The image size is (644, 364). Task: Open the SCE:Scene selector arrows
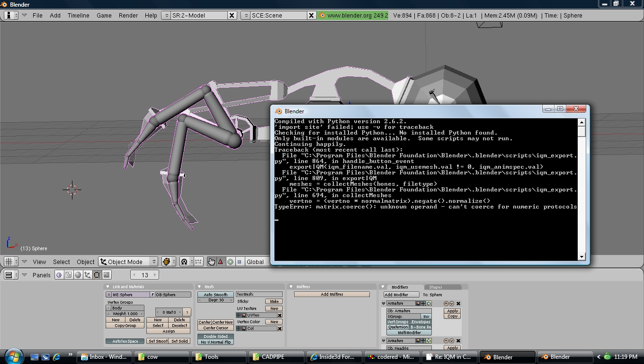245,15
